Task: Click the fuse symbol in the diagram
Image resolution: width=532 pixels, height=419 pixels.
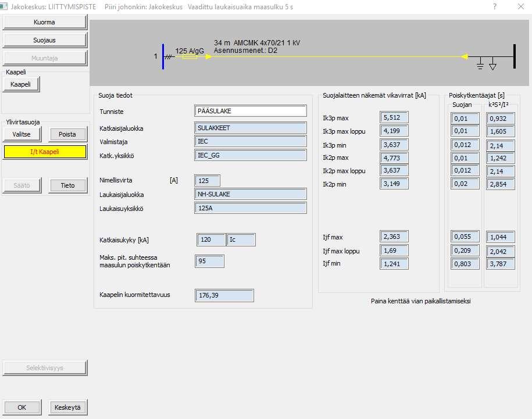Action: pyautogui.click(x=190, y=56)
